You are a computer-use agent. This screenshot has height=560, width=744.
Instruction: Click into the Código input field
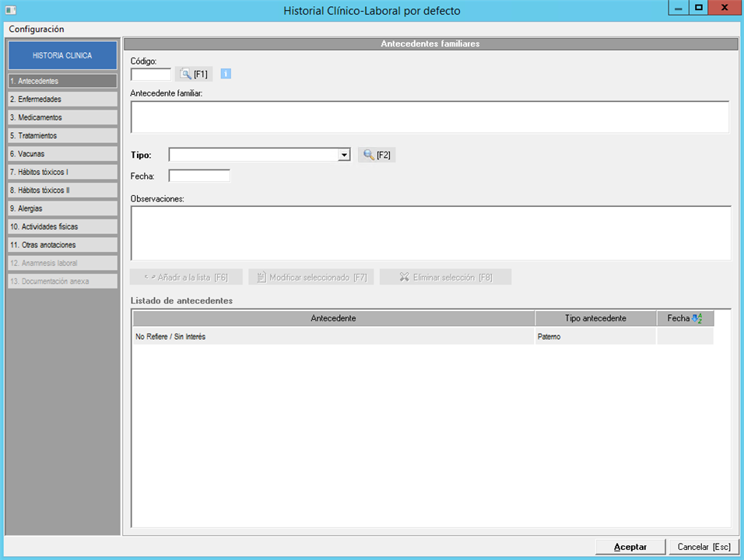point(150,75)
